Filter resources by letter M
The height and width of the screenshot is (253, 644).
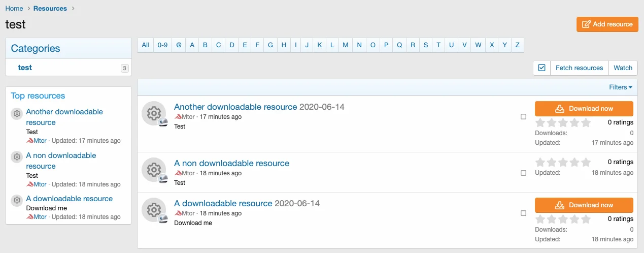345,45
